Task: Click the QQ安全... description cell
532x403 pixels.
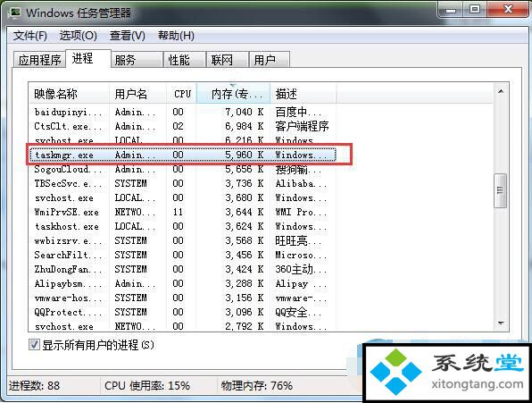Action: click(298, 312)
